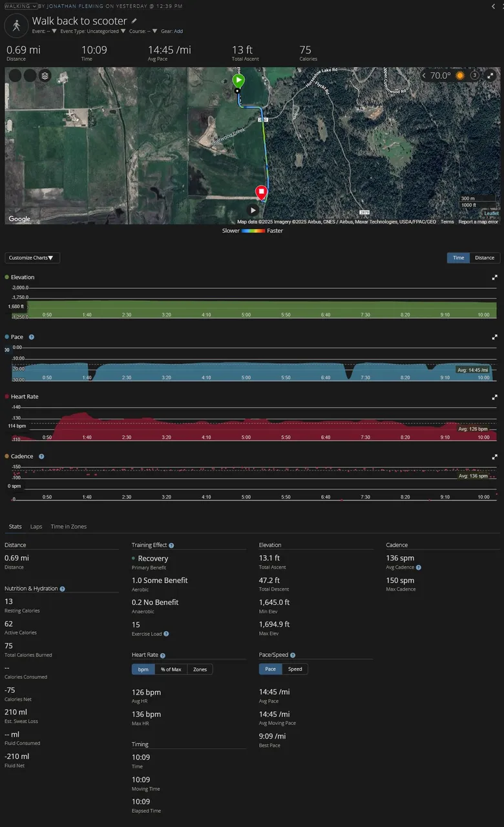Screen dimensions: 504x827
Task: Open Nutrition & Hydration help icon
Action: pos(62,589)
